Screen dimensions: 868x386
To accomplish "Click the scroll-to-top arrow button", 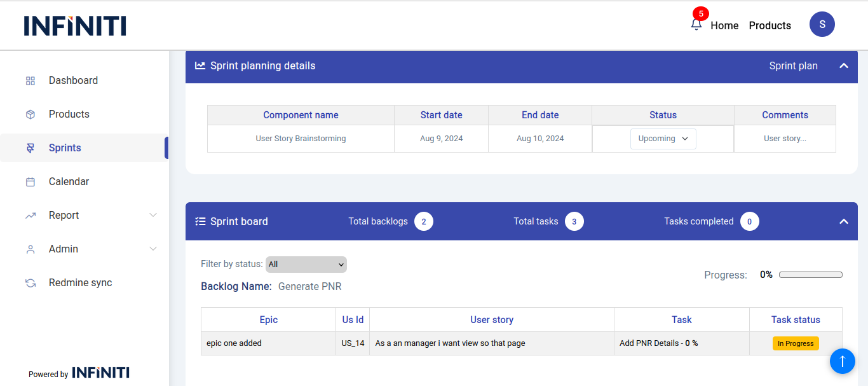I will coord(842,361).
